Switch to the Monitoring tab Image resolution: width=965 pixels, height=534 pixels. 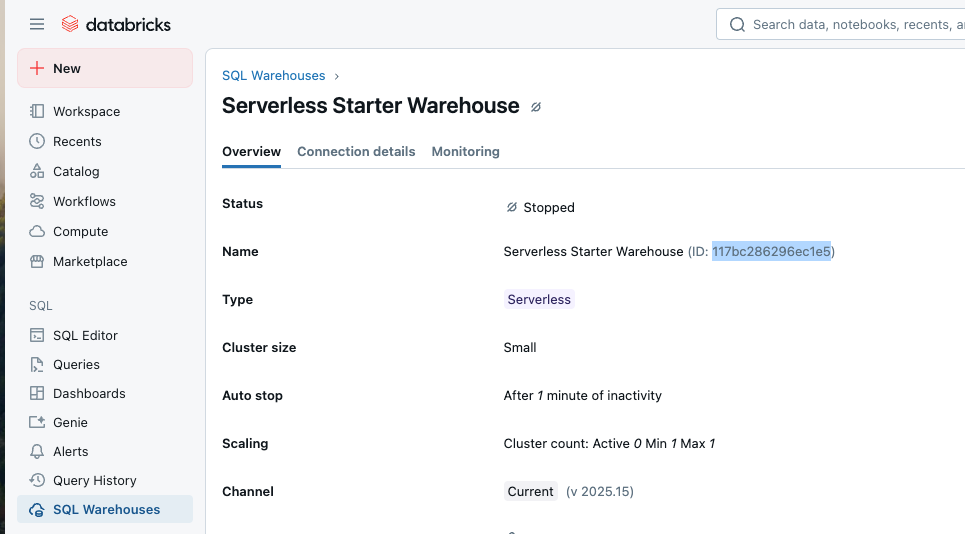click(465, 152)
